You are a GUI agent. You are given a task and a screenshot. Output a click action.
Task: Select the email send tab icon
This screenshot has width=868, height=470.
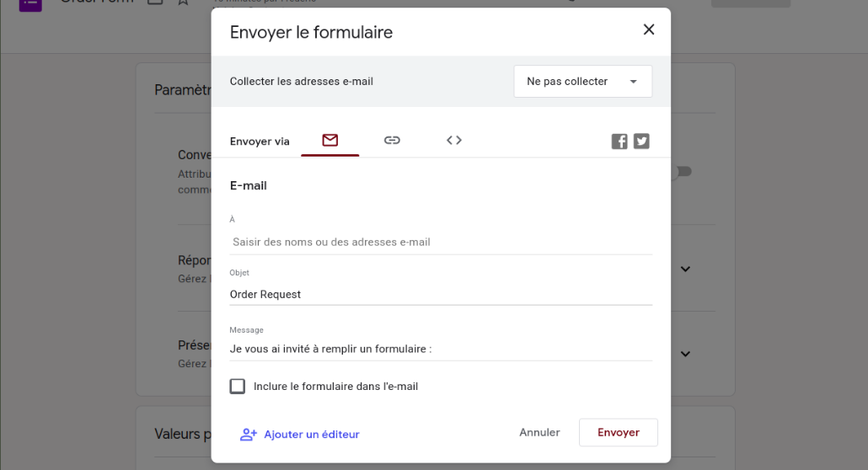click(x=330, y=141)
